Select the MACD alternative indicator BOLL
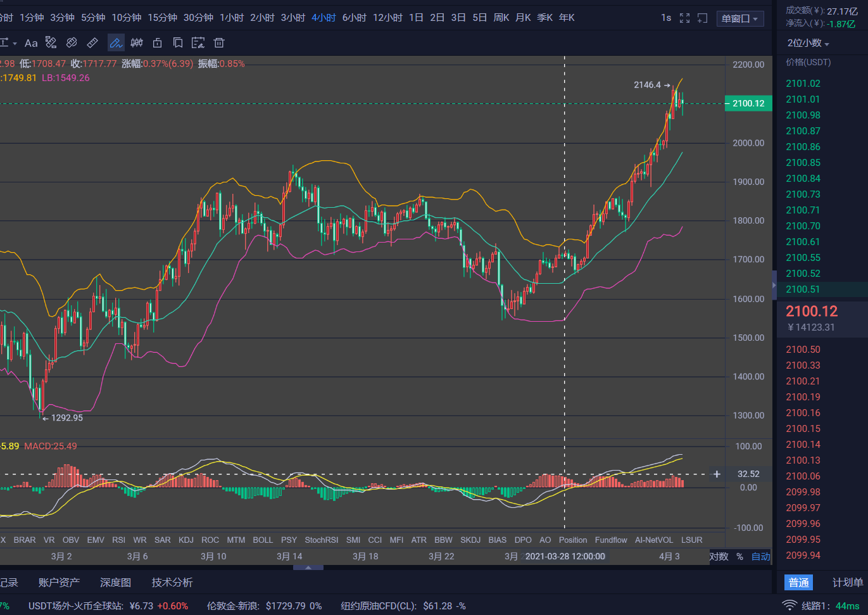This screenshot has width=868, height=615. (263, 540)
